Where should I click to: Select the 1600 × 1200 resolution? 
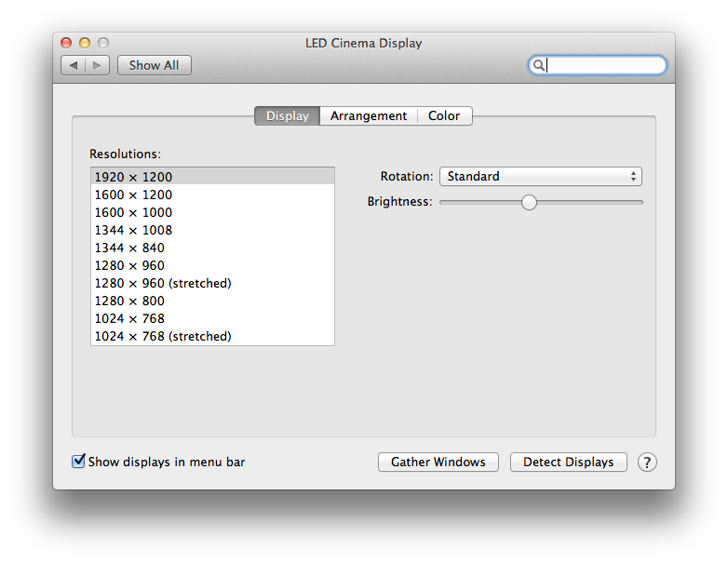(134, 194)
